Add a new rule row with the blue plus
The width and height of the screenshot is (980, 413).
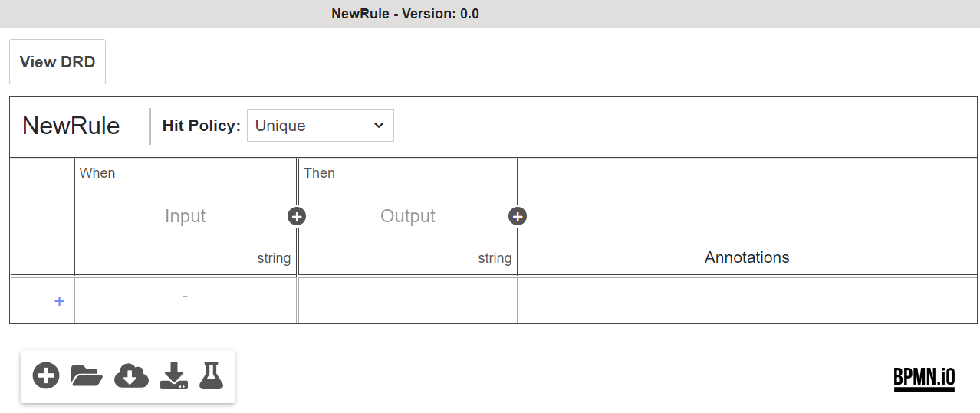[x=59, y=301]
